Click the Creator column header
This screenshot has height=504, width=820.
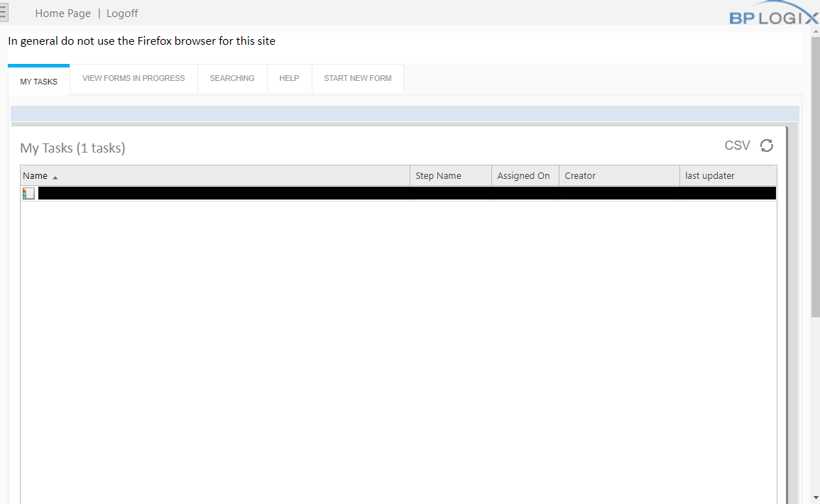580,176
